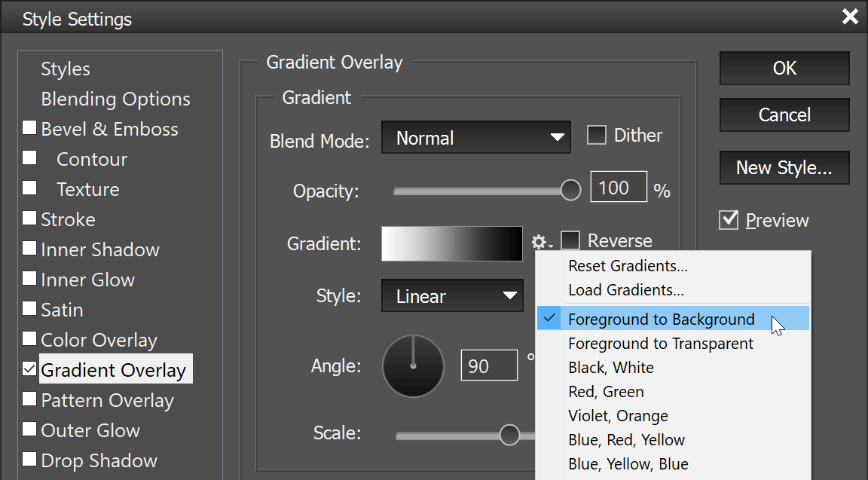Click the Angle value input field
The image size is (868, 480).
pos(488,366)
